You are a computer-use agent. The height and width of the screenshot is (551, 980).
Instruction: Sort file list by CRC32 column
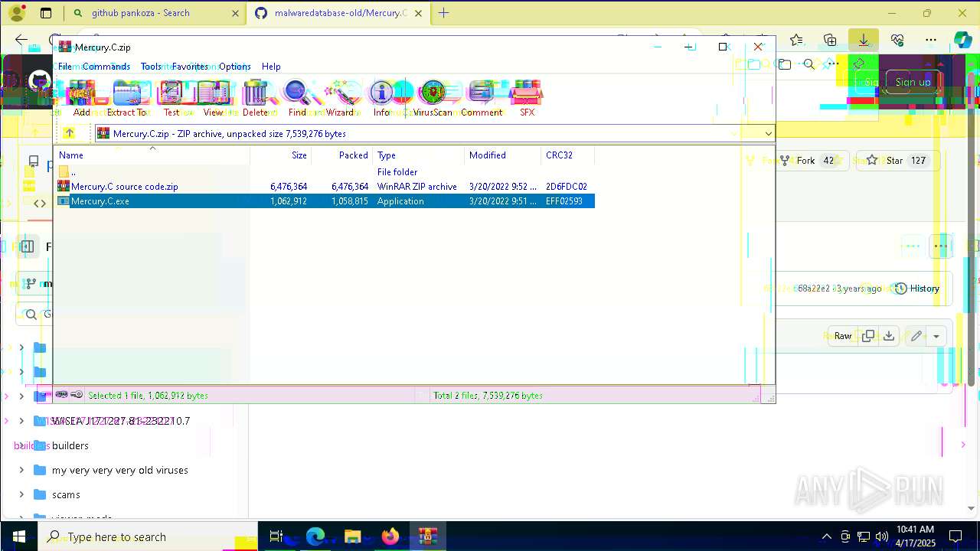(x=567, y=155)
